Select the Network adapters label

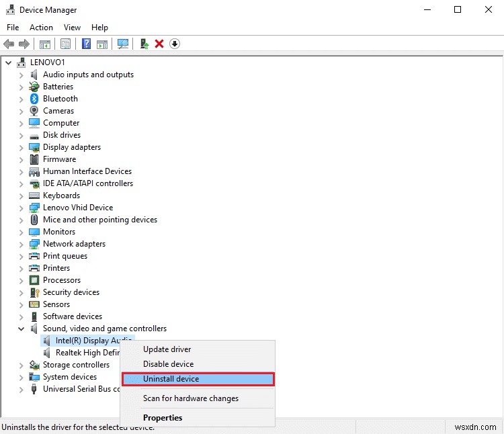[74, 244]
